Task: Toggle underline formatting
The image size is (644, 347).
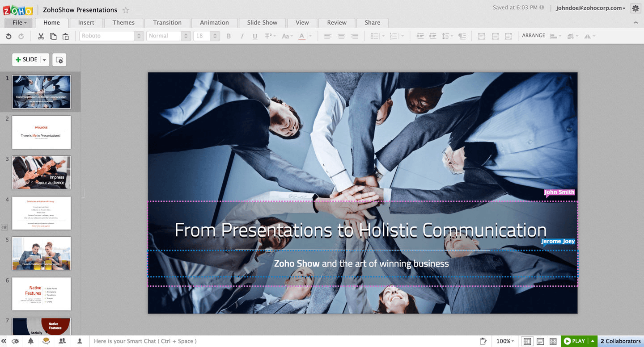Action: pyautogui.click(x=255, y=36)
